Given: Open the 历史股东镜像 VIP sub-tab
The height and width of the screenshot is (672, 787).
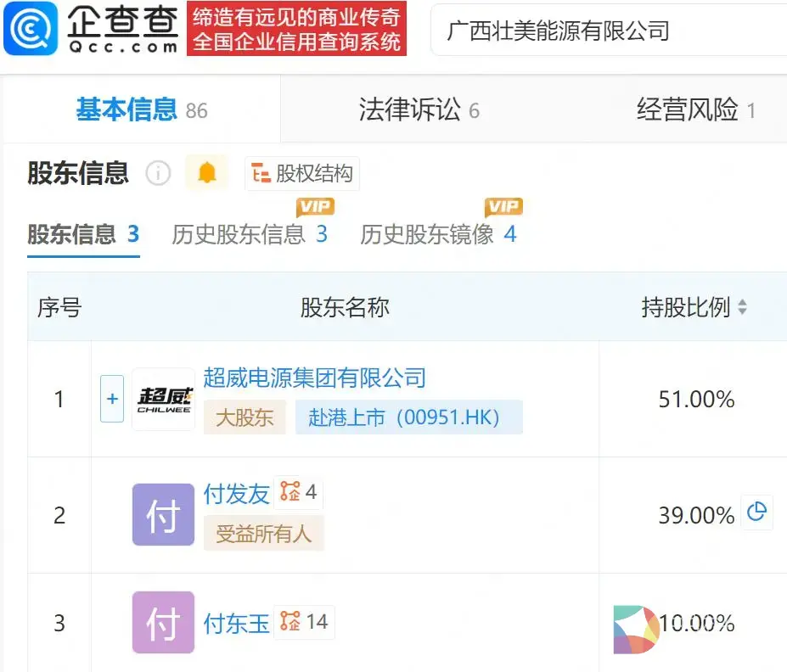Looking at the screenshot, I should 438,234.
